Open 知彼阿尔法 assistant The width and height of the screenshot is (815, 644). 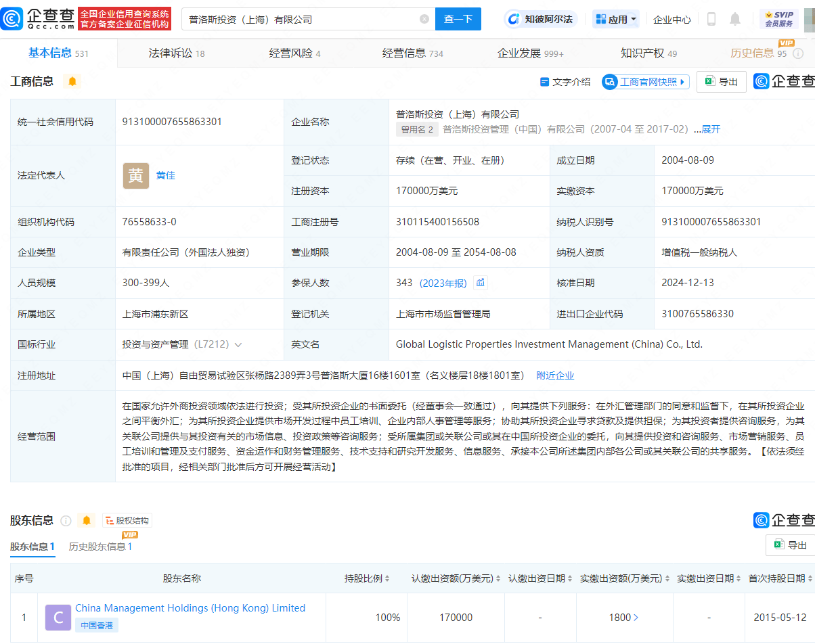click(x=541, y=19)
